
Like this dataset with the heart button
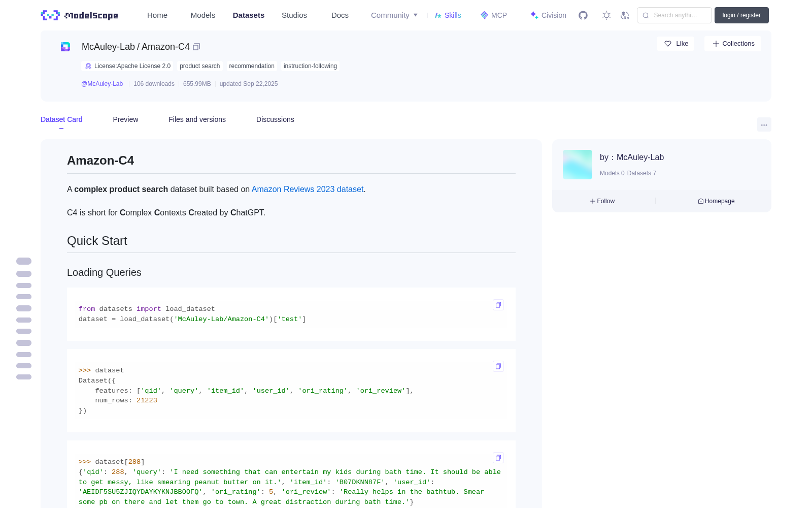(x=676, y=44)
